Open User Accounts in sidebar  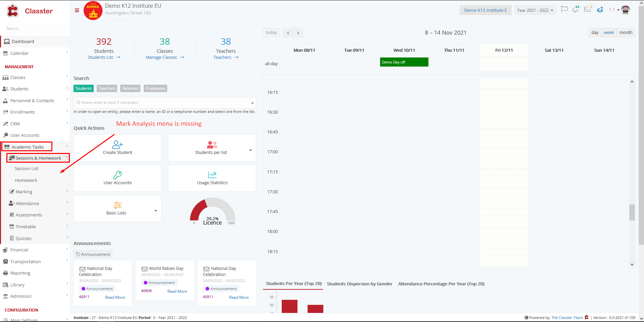(x=25, y=135)
